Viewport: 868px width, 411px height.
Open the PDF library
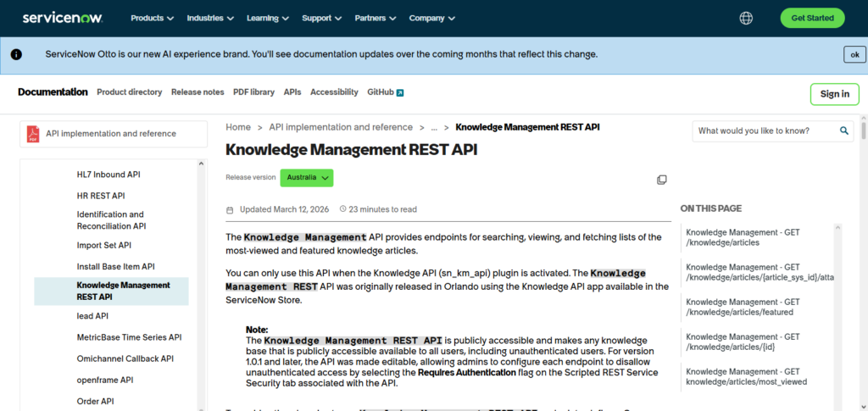pos(253,92)
